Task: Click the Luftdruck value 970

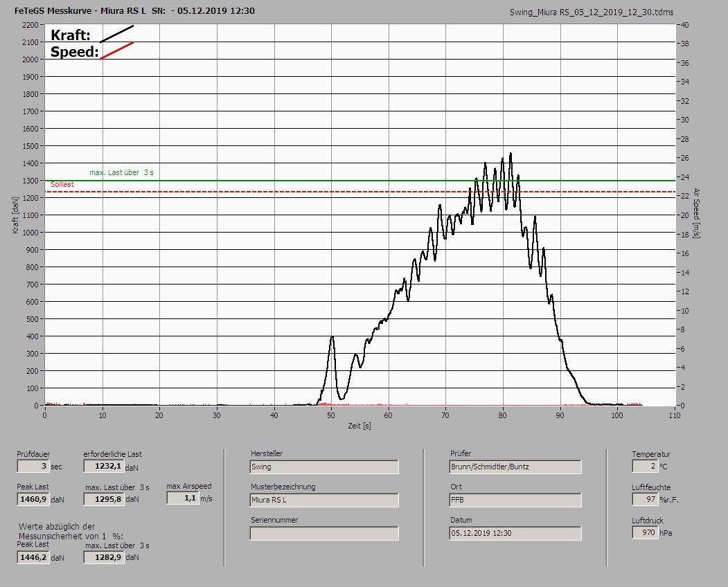Action: [645, 533]
